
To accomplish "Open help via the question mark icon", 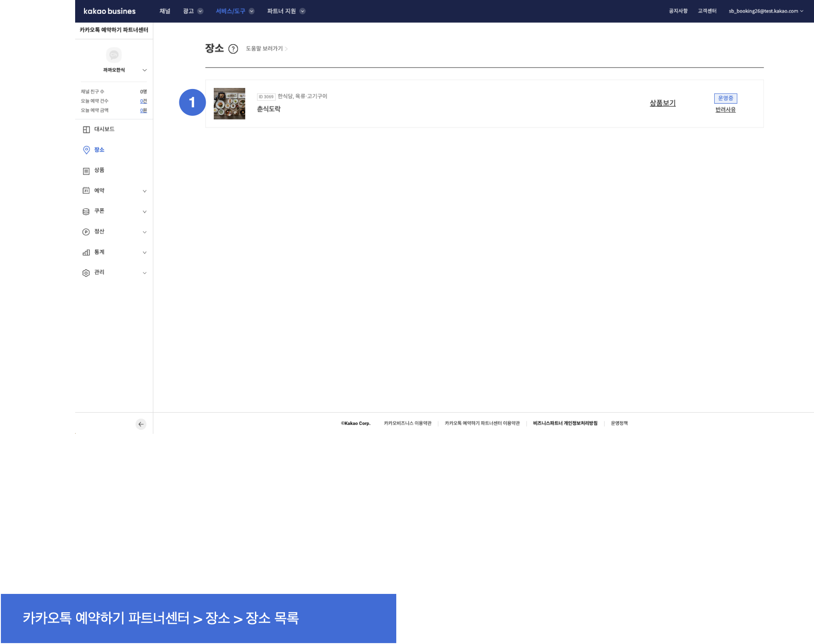I will pos(233,49).
